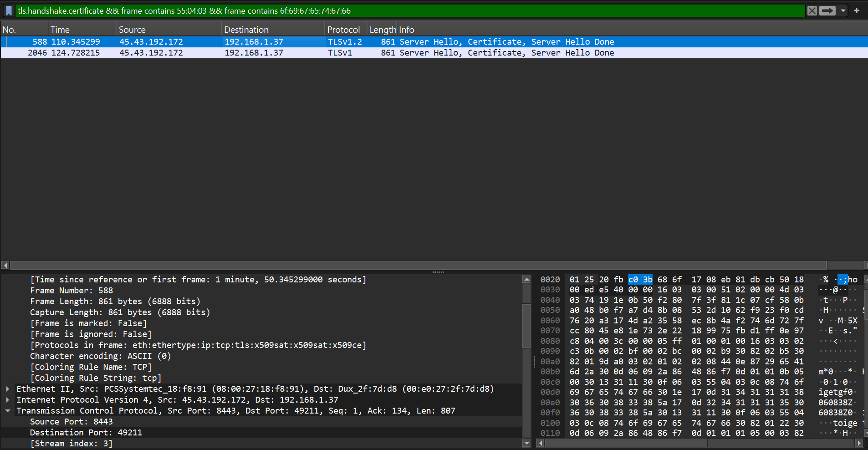Click the packet list horizontal scrollbar thumb
The width and height of the screenshot is (868, 450).
pos(418,265)
